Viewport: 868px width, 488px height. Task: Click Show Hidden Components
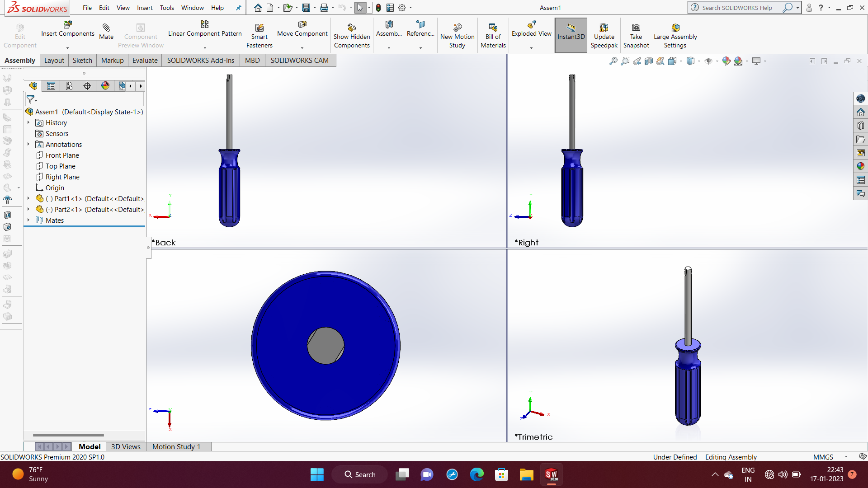point(352,36)
